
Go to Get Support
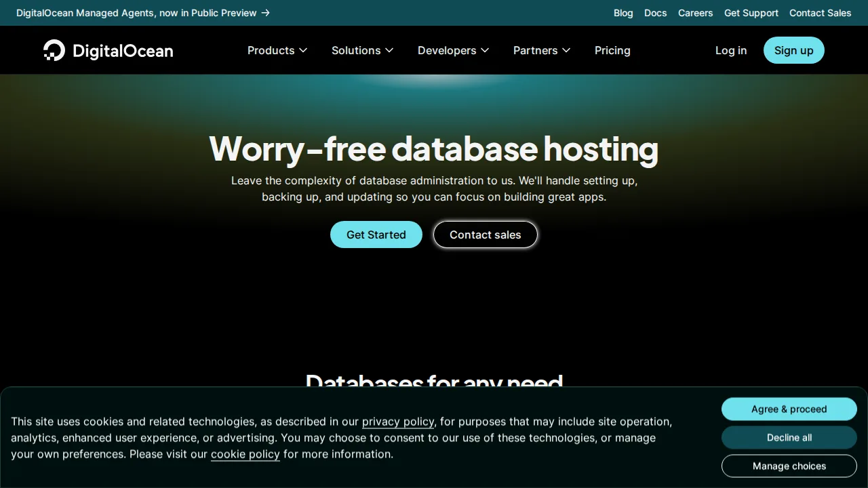(x=751, y=13)
